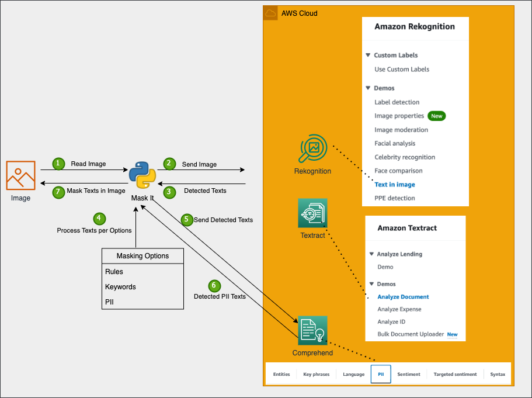
Task: Click the Amazon Rekognition heading
Action: click(x=415, y=26)
